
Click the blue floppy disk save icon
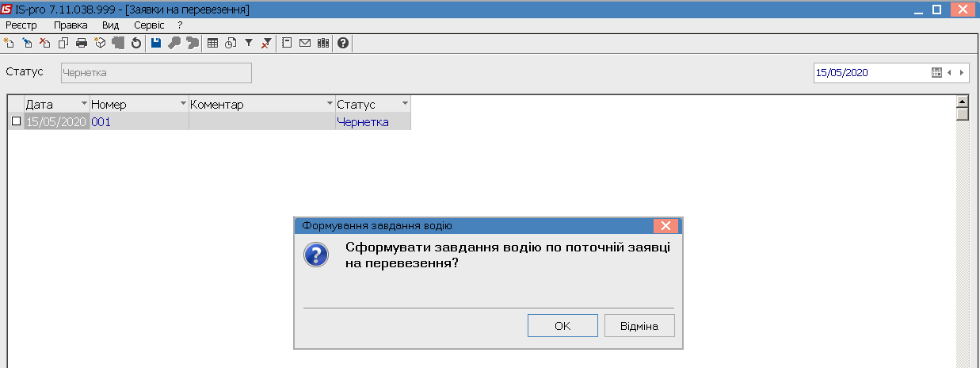(155, 43)
